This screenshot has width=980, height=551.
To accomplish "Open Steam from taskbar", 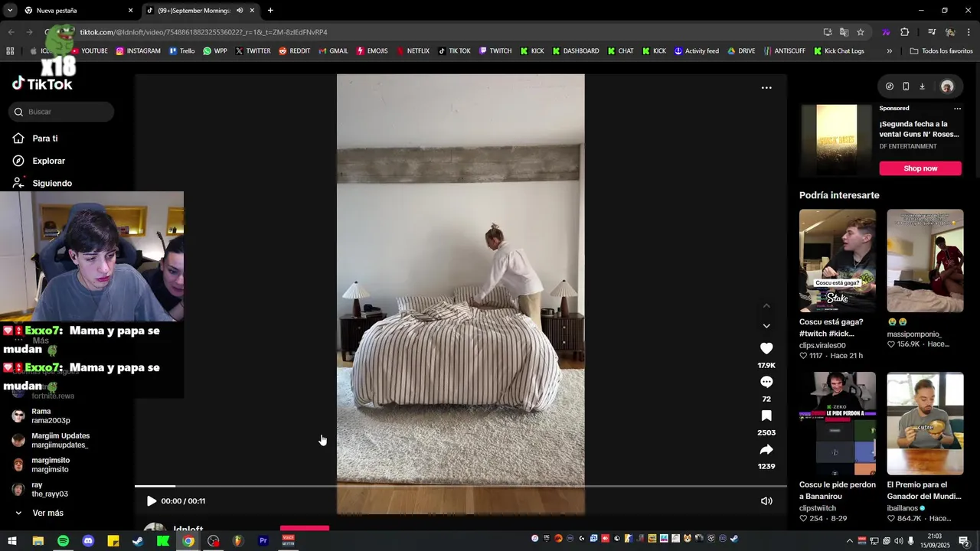I will click(138, 541).
